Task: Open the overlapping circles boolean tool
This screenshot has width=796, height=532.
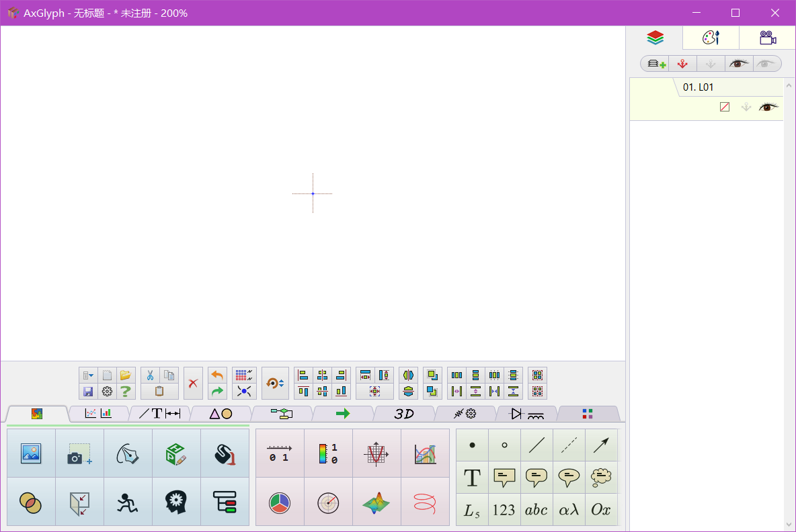Action: click(x=31, y=502)
